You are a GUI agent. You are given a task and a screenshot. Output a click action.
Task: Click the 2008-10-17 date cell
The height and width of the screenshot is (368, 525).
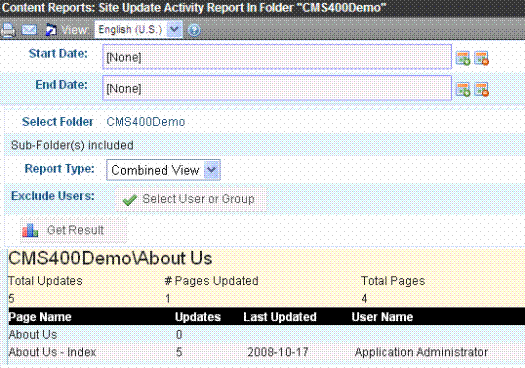pyautogui.click(x=278, y=352)
